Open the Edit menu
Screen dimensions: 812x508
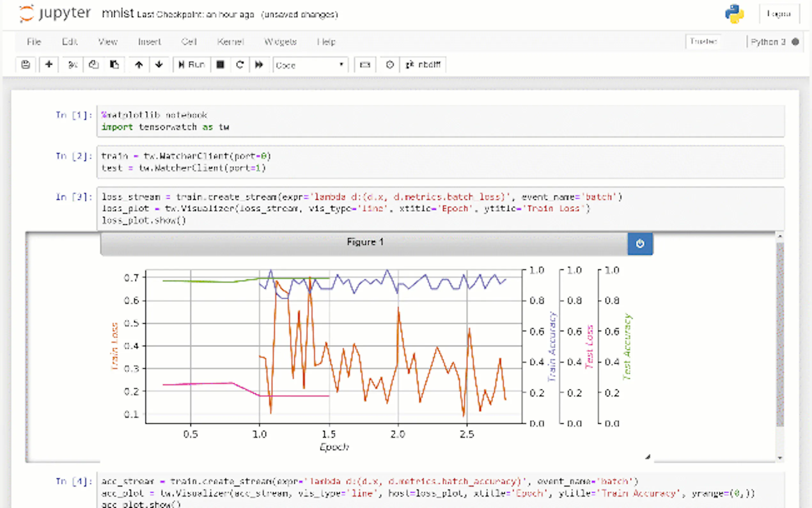click(69, 42)
